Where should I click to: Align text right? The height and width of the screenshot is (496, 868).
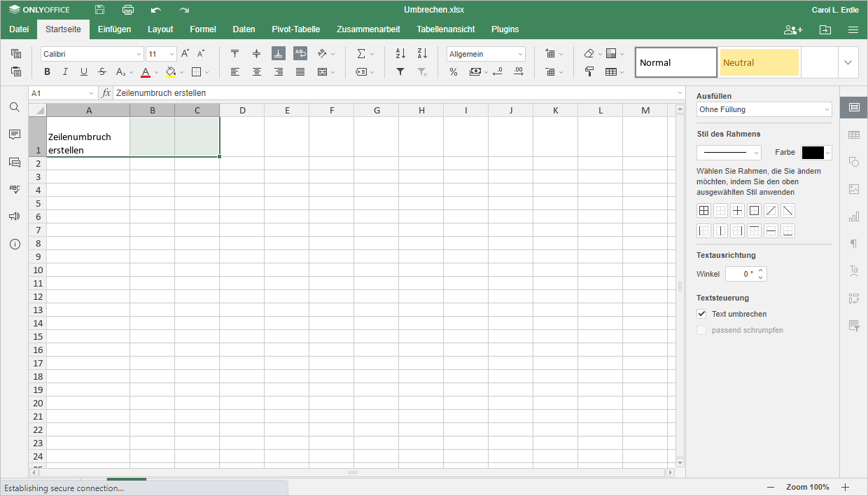tap(279, 71)
